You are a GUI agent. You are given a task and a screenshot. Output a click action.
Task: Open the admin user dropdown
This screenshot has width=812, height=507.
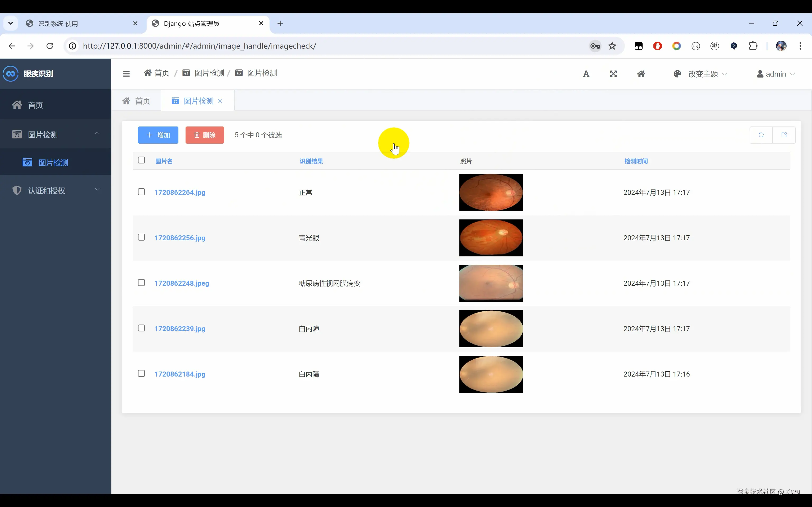[x=776, y=74]
